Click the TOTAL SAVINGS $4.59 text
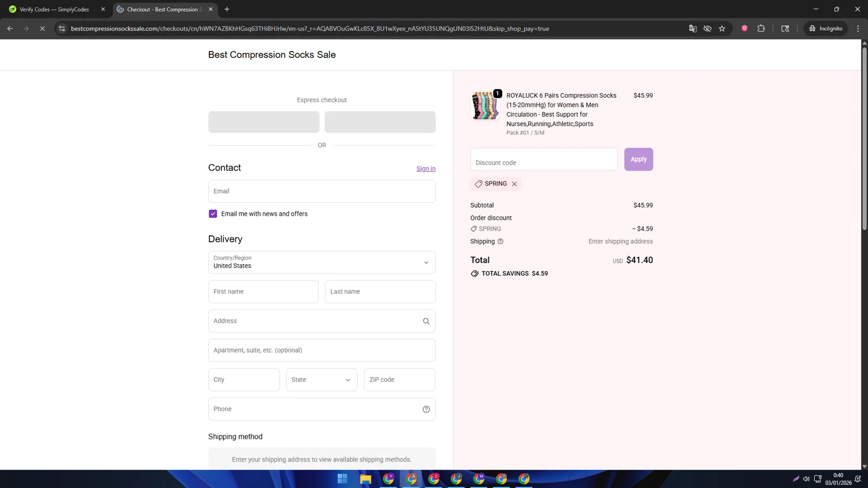The height and width of the screenshot is (488, 868). point(514,273)
